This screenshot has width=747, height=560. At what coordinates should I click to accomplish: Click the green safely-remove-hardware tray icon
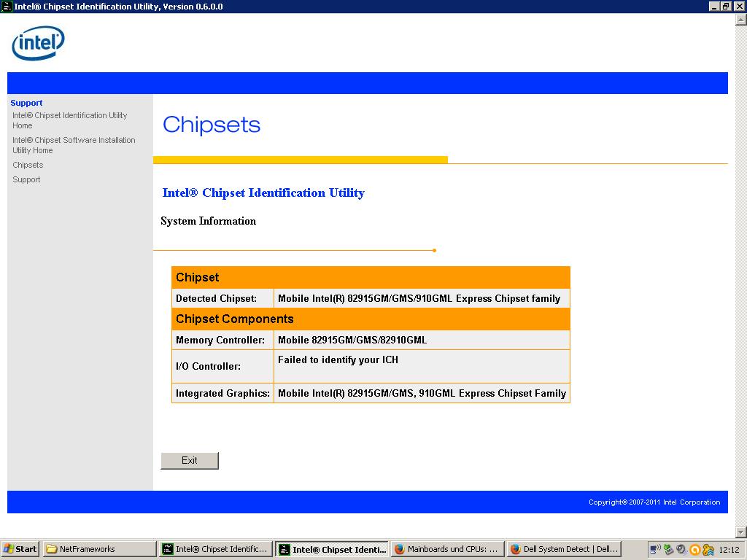[668, 550]
